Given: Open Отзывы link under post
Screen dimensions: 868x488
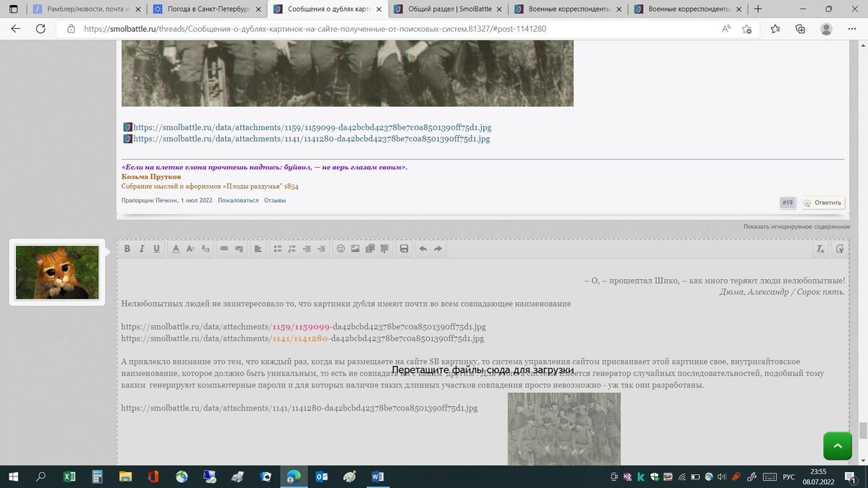Looking at the screenshot, I should tap(275, 200).
